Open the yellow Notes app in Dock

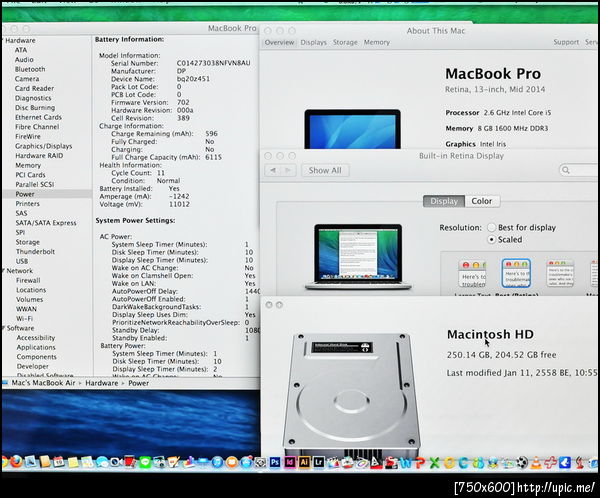(73, 462)
